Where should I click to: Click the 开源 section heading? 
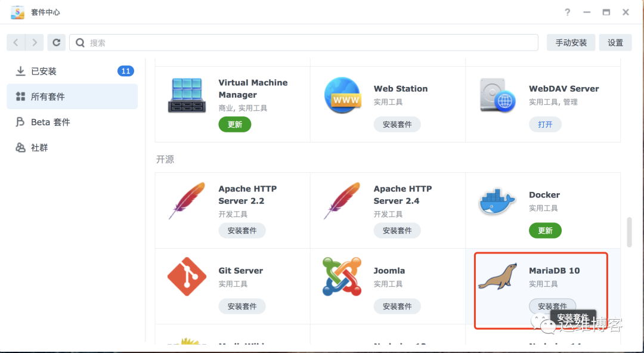click(x=165, y=159)
